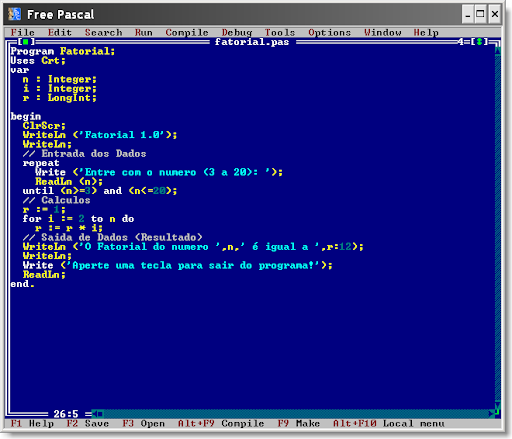Click the 'r := 1;' assignment

point(44,210)
